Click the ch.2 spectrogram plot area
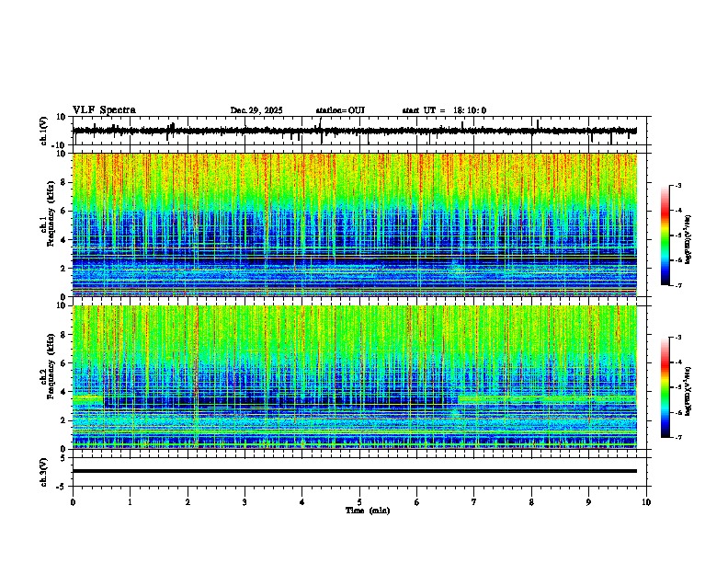Screen dimensions: 728x563 click(355, 377)
